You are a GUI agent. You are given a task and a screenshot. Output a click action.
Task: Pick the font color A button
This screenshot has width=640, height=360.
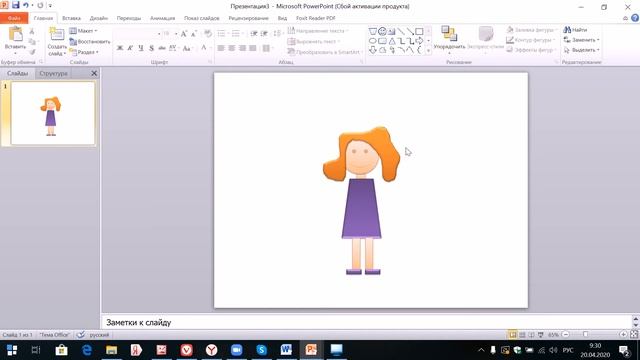204,48
